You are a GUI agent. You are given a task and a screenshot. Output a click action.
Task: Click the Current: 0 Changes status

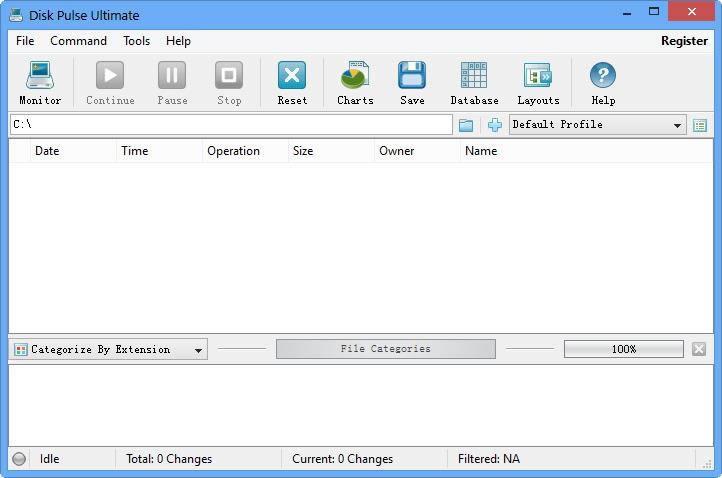pos(343,459)
